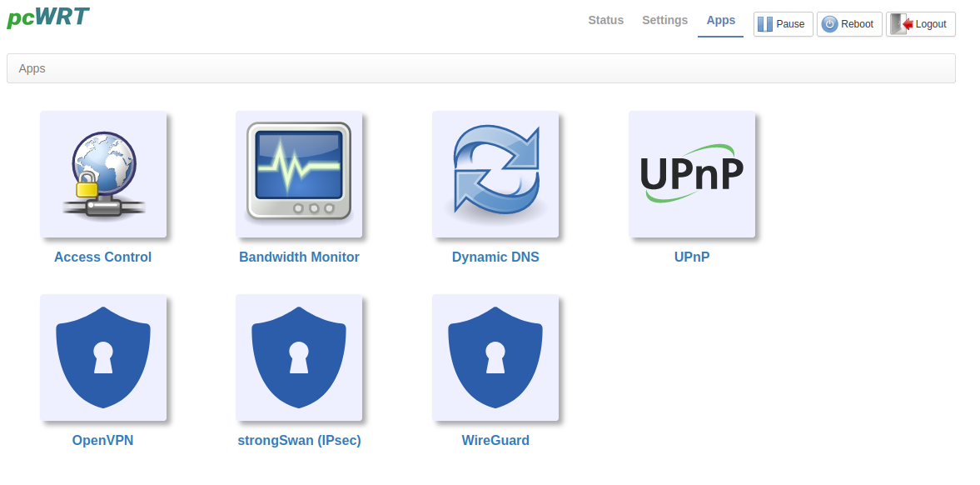
Task: Open the Bandwidth Monitor screen icon
Action: pyautogui.click(x=299, y=174)
